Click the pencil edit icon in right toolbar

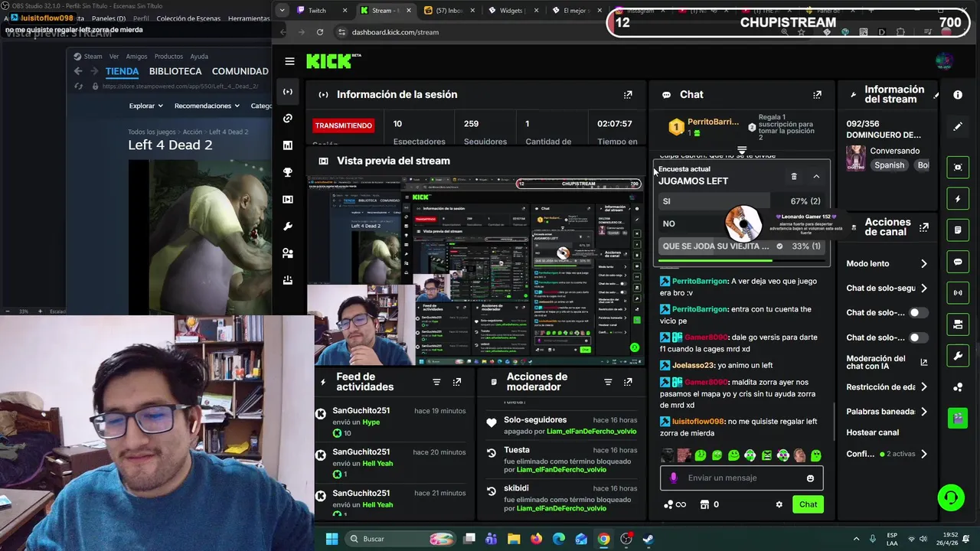click(958, 126)
